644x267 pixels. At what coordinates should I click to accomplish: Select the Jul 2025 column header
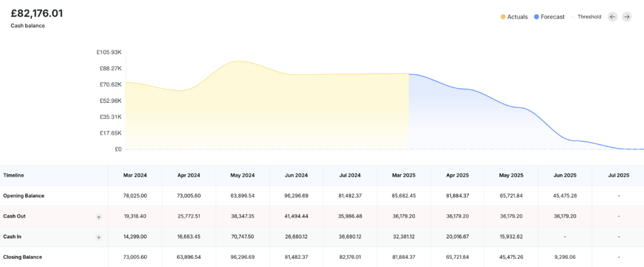click(x=618, y=175)
